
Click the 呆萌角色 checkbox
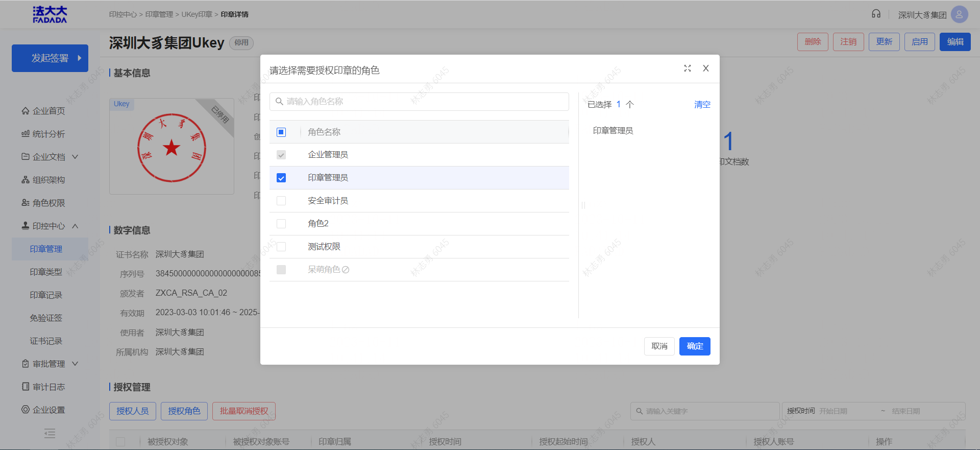(281, 270)
